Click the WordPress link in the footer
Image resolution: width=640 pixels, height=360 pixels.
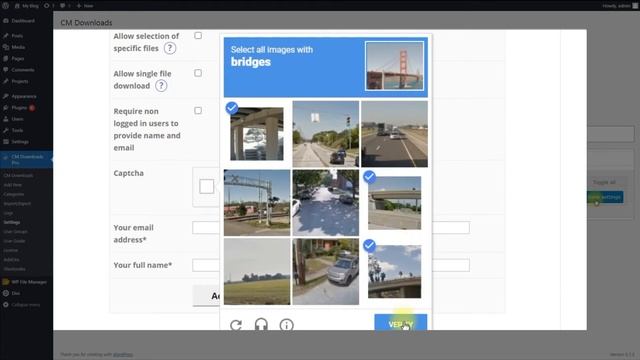(123, 354)
